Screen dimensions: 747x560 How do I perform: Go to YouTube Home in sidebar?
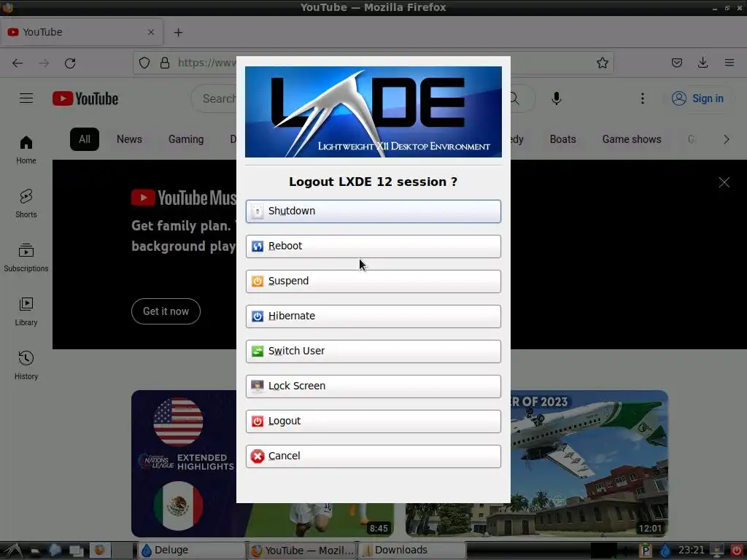coord(26,149)
